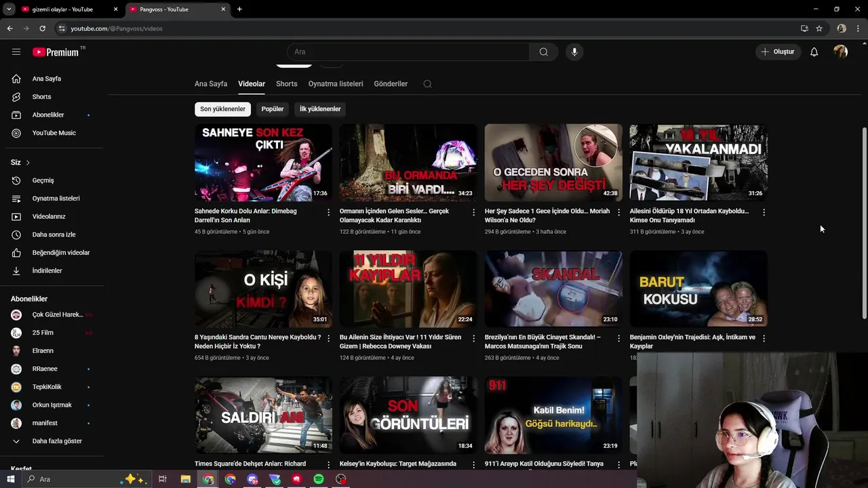
Task: Open new browser tab plus button
Action: (x=239, y=9)
